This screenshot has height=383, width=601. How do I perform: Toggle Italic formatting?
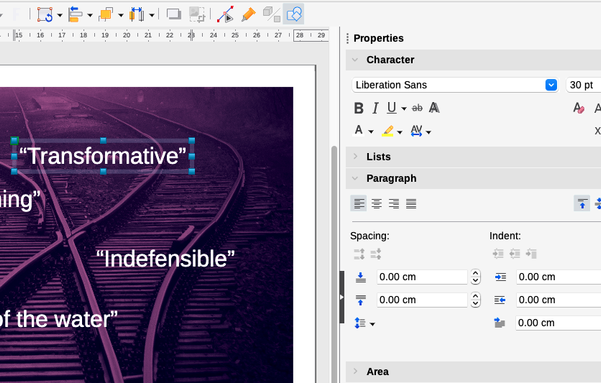pyautogui.click(x=375, y=108)
